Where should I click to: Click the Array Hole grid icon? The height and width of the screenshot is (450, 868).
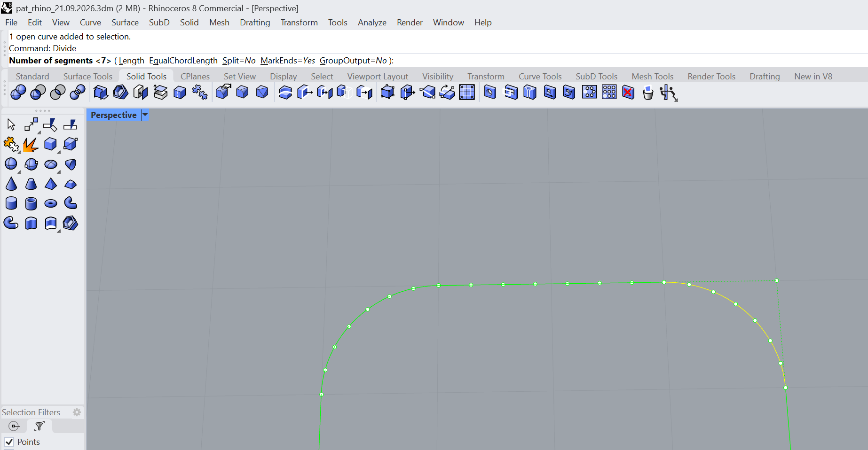[x=609, y=93]
